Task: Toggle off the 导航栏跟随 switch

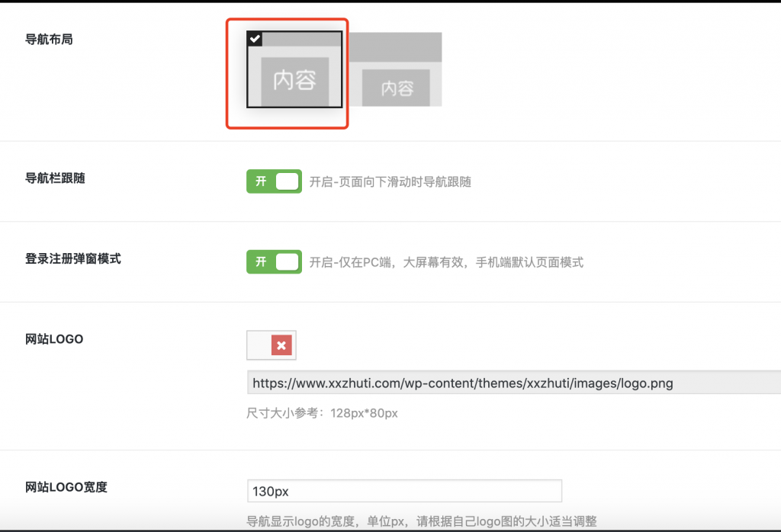Action: [x=274, y=181]
